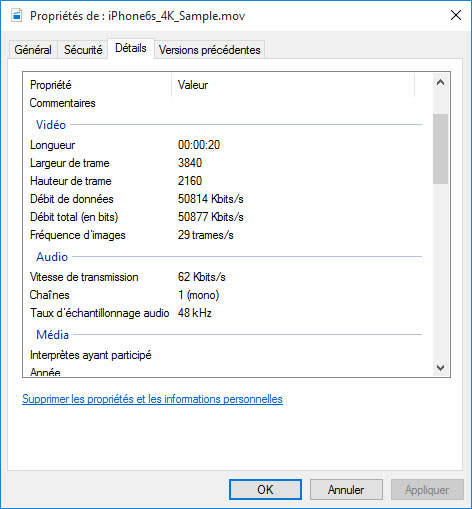
Task: Click the vertical scrollbar thumb
Action: point(440,149)
